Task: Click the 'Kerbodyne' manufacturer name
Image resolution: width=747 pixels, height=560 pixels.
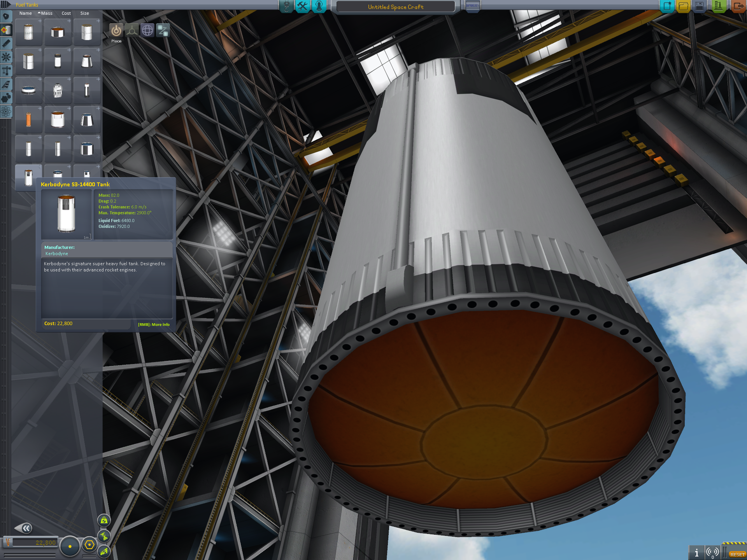Action: pos(57,254)
